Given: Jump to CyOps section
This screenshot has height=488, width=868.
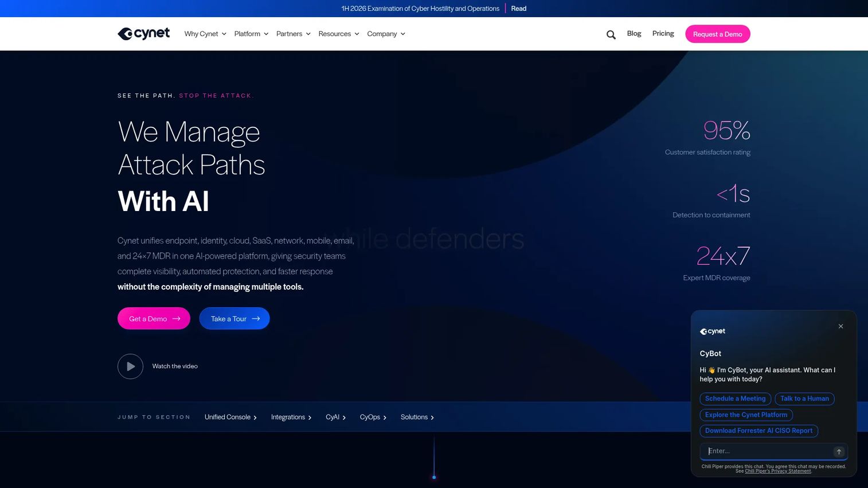Looking at the screenshot, I should (x=373, y=417).
